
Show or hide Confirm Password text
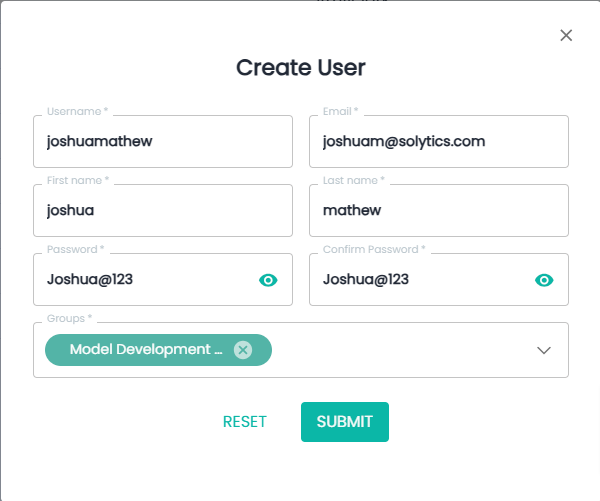(544, 280)
